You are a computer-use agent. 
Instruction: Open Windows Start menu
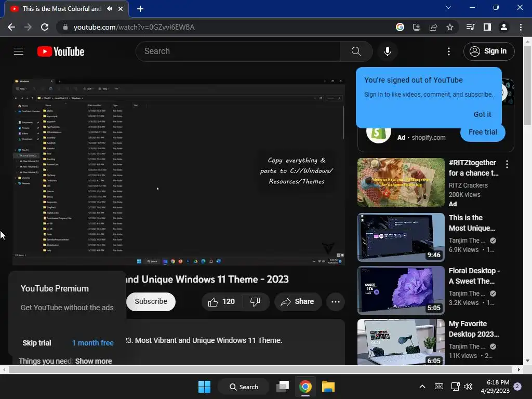coord(204,387)
